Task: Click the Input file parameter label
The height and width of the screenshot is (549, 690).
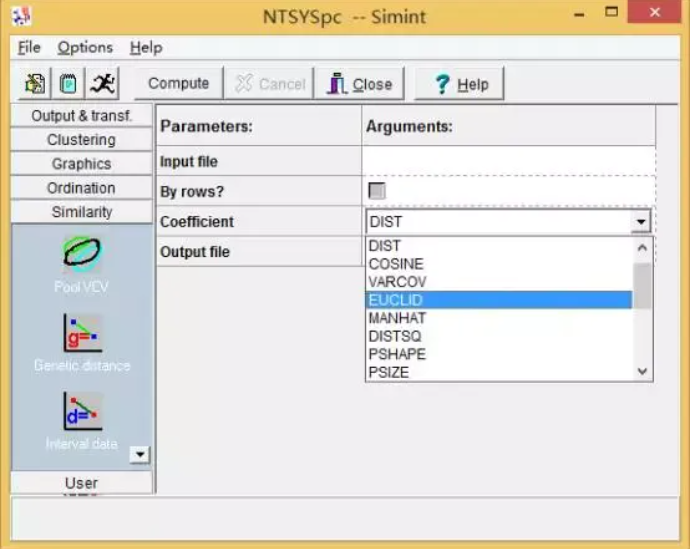Action: (189, 161)
